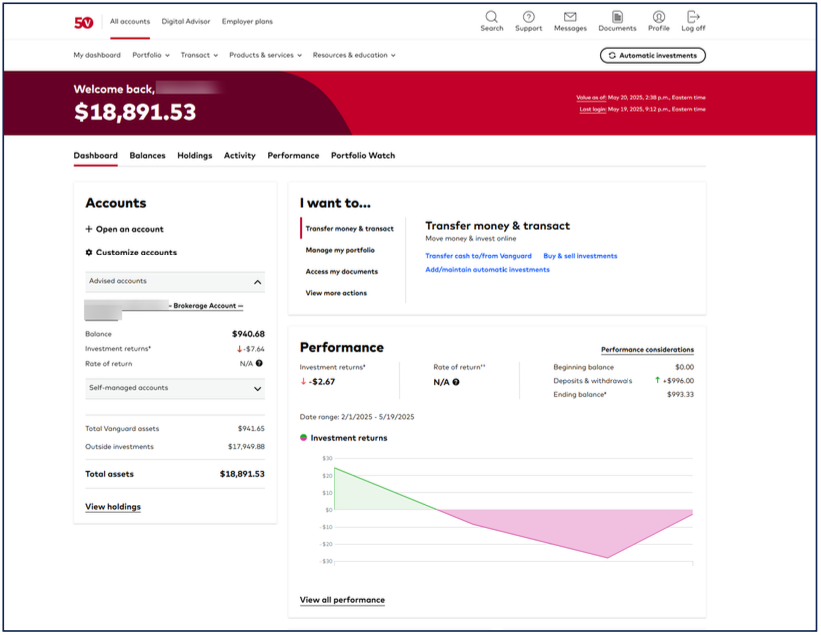Click Buy & sell investments link
Image resolution: width=821 pixels, height=635 pixels.
[x=580, y=256]
